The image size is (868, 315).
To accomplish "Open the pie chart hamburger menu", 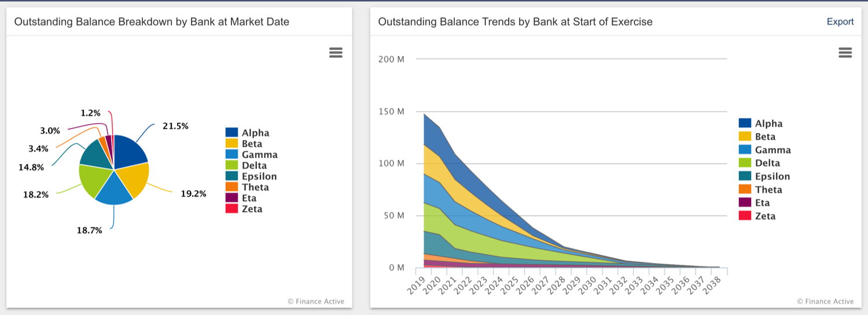I will [x=336, y=53].
